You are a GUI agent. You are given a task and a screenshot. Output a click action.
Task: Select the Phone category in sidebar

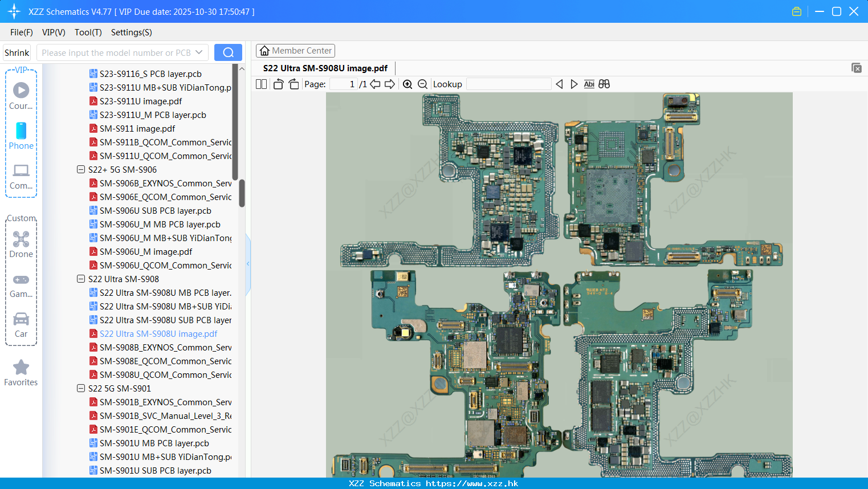click(21, 136)
